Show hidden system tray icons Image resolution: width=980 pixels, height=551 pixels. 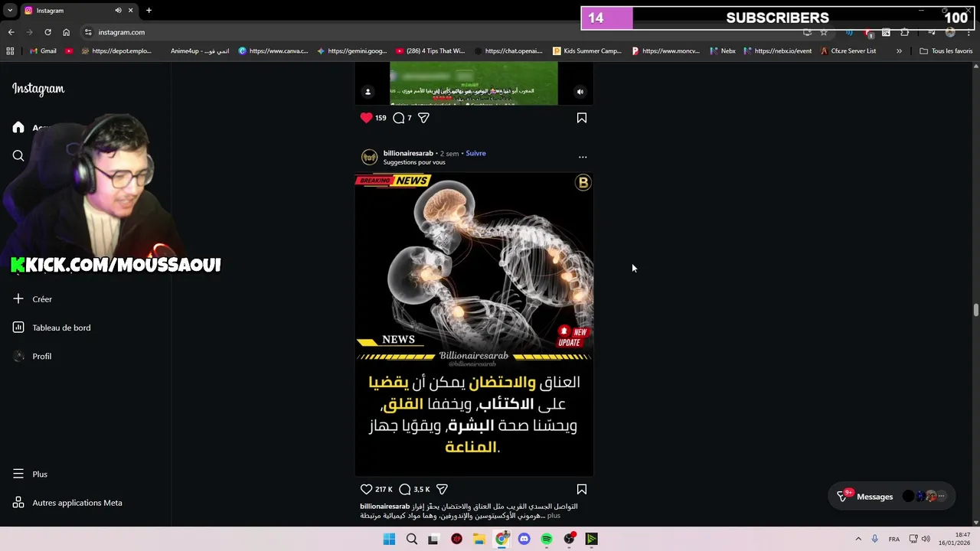pos(858,539)
